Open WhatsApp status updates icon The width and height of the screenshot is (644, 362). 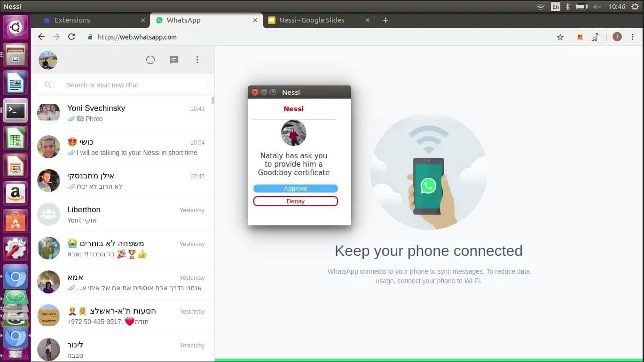pyautogui.click(x=150, y=60)
